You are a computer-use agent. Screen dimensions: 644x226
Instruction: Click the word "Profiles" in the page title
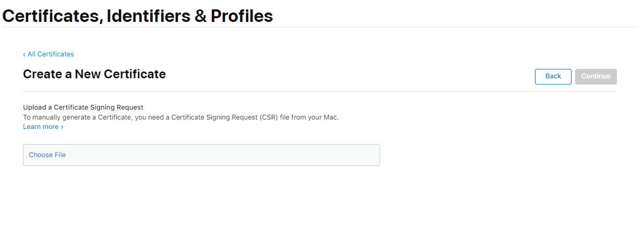tap(241, 16)
